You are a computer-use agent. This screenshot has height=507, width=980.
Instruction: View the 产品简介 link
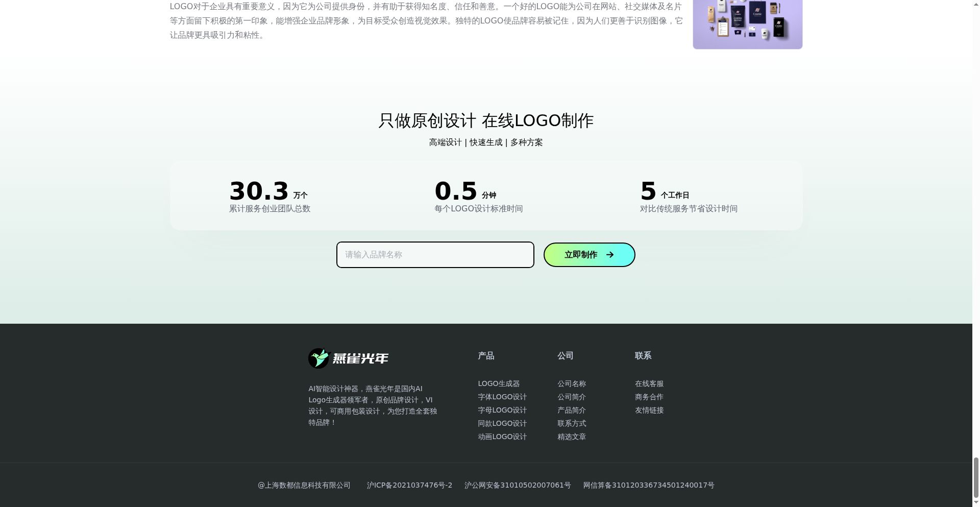click(x=571, y=410)
